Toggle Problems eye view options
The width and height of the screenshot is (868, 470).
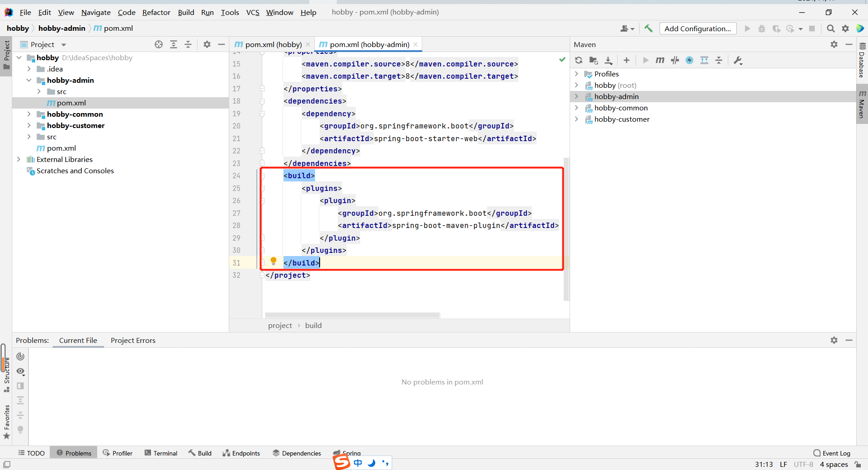click(x=20, y=371)
